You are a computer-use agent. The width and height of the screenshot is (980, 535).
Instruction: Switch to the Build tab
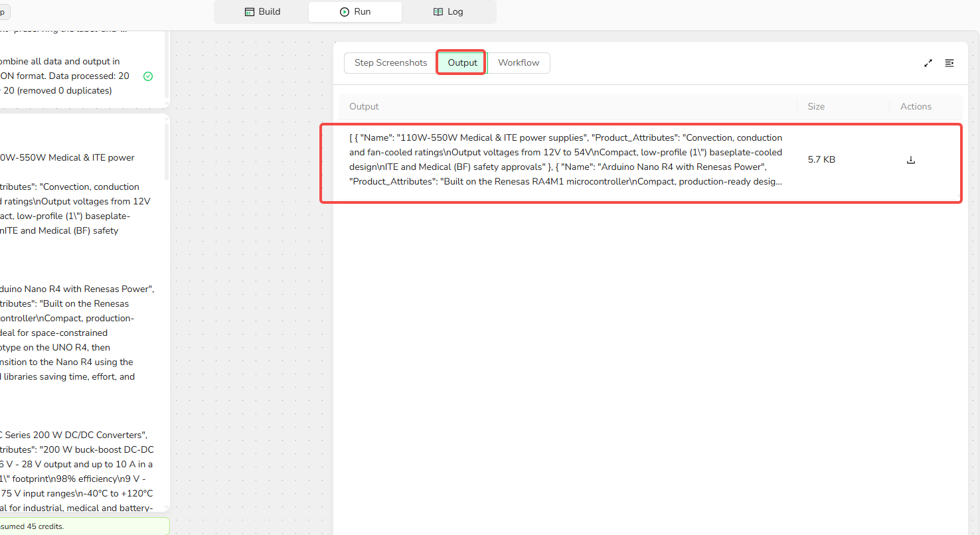tap(262, 12)
